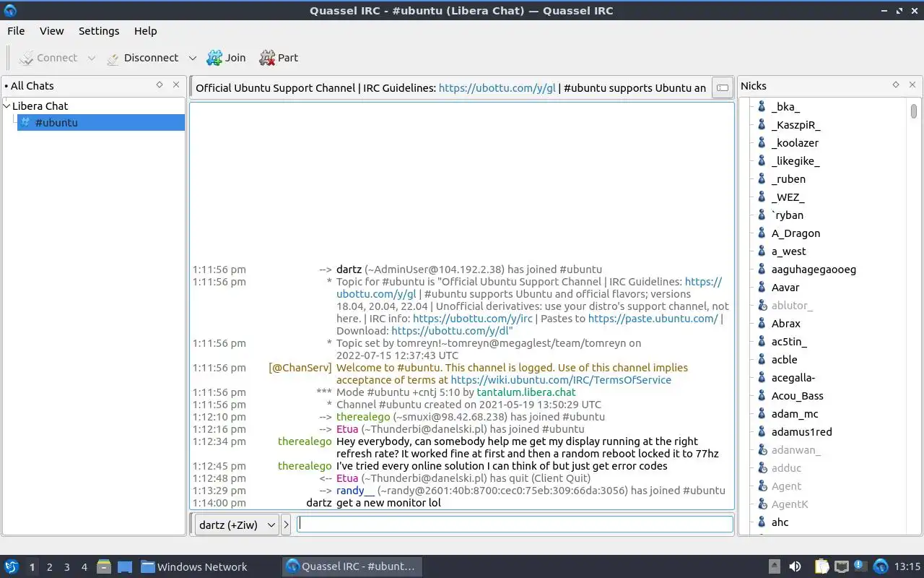Select nick ahc in Nicks list
This screenshot has height=578, width=924.
pos(780,522)
